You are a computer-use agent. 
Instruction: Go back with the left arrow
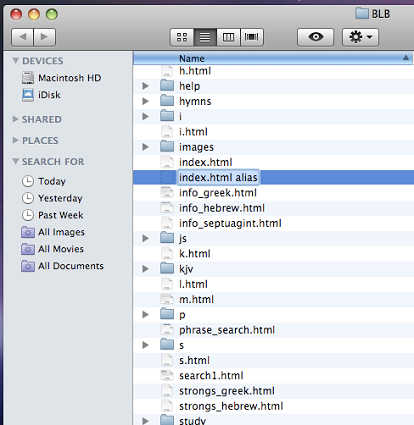[22, 37]
